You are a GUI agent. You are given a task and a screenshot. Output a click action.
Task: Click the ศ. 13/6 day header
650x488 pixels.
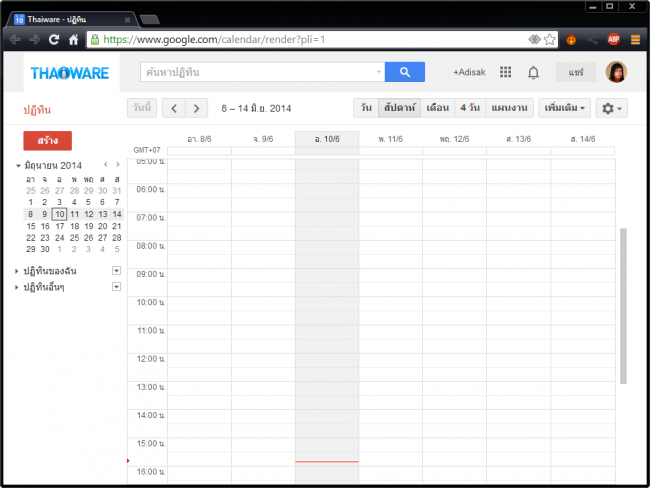(518, 139)
